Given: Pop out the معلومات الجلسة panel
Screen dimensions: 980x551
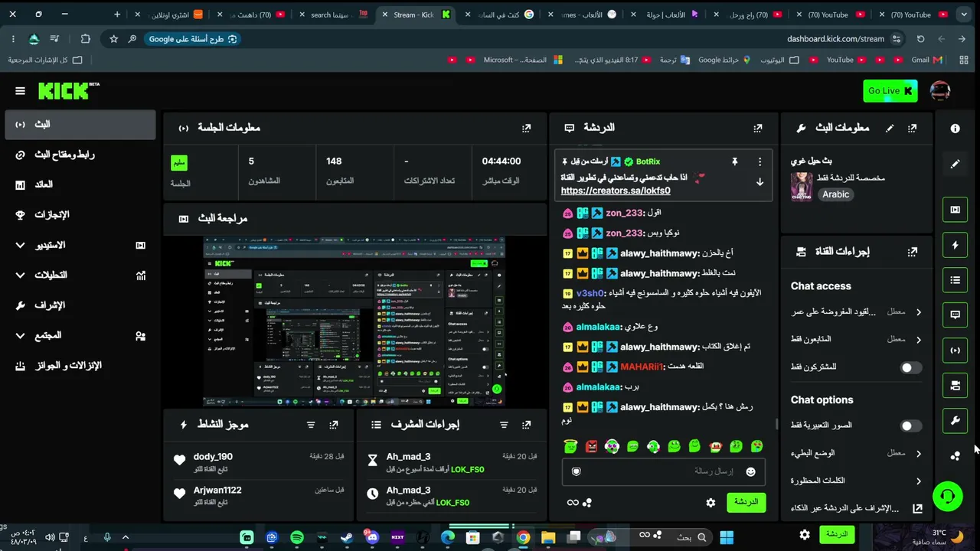Looking at the screenshot, I should [526, 128].
